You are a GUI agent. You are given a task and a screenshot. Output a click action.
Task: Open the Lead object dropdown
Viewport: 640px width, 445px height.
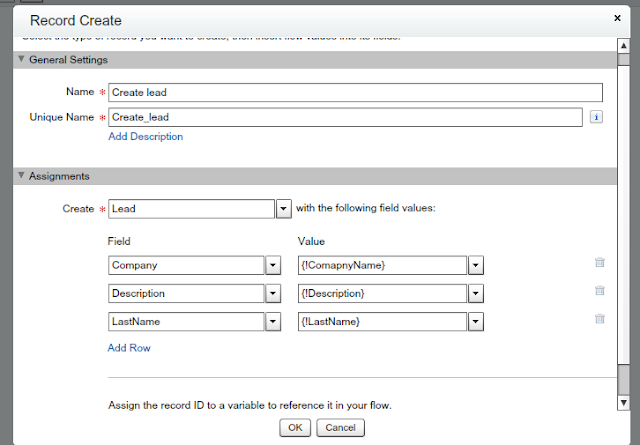pyautogui.click(x=283, y=209)
